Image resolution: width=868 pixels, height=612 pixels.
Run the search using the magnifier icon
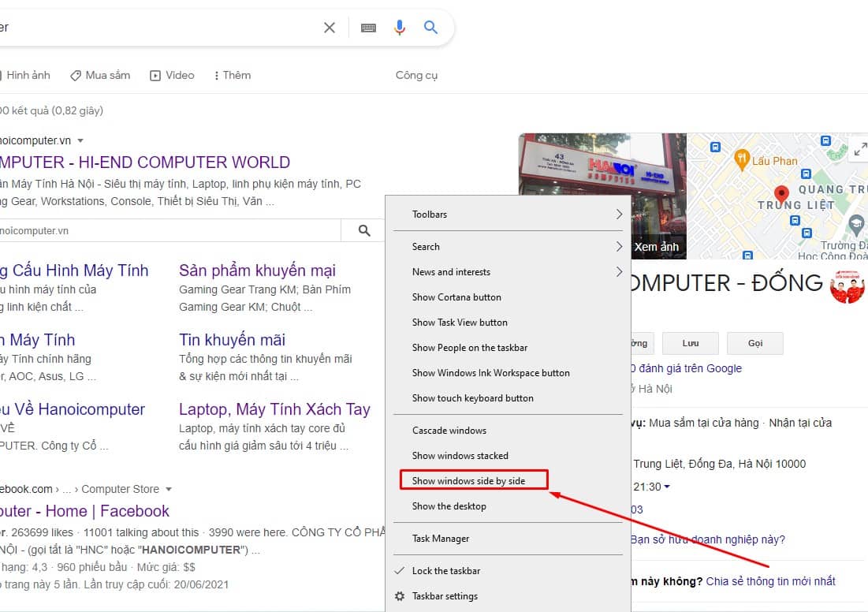(430, 26)
